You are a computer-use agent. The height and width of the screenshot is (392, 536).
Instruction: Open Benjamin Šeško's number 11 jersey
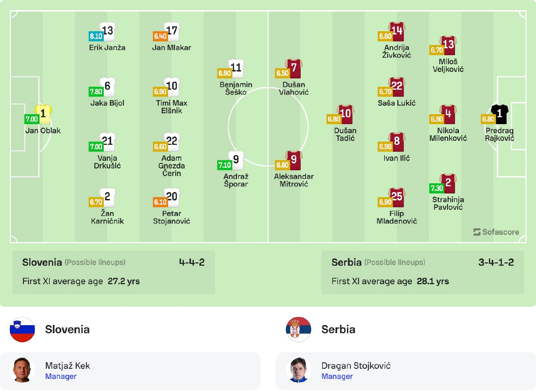236,68
